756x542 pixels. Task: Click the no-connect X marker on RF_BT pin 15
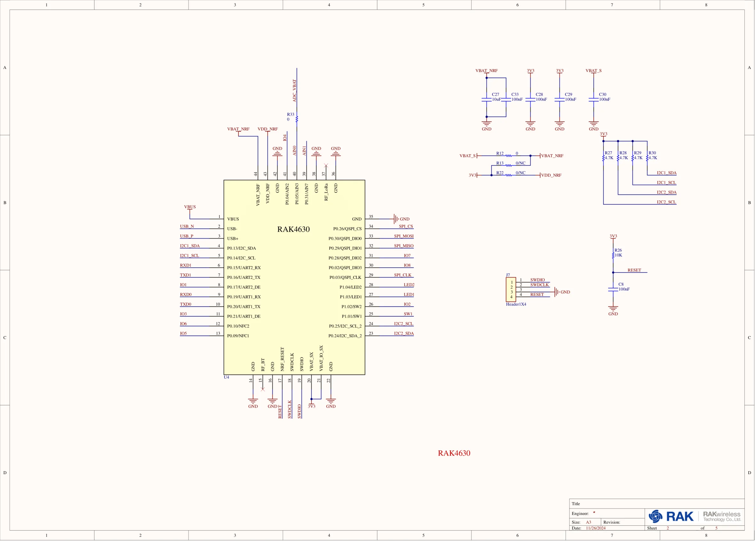pyautogui.click(x=263, y=389)
